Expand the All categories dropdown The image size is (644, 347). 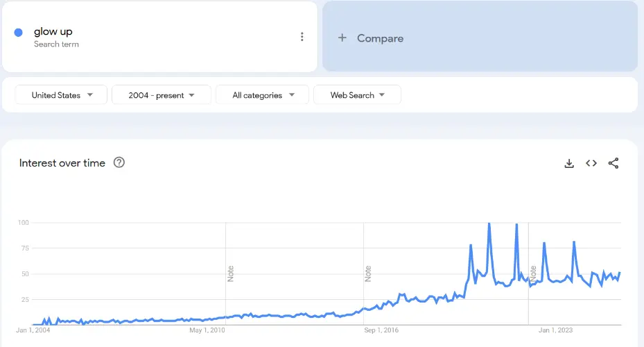click(263, 95)
